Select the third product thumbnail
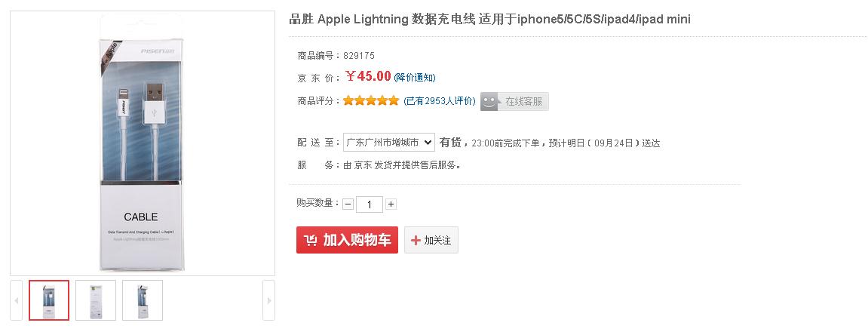The width and height of the screenshot is (868, 332). 143,300
